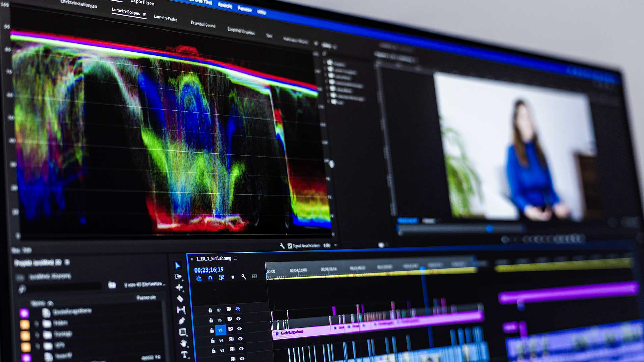
Task: Select the Razor tool
Action: [x=180, y=298]
